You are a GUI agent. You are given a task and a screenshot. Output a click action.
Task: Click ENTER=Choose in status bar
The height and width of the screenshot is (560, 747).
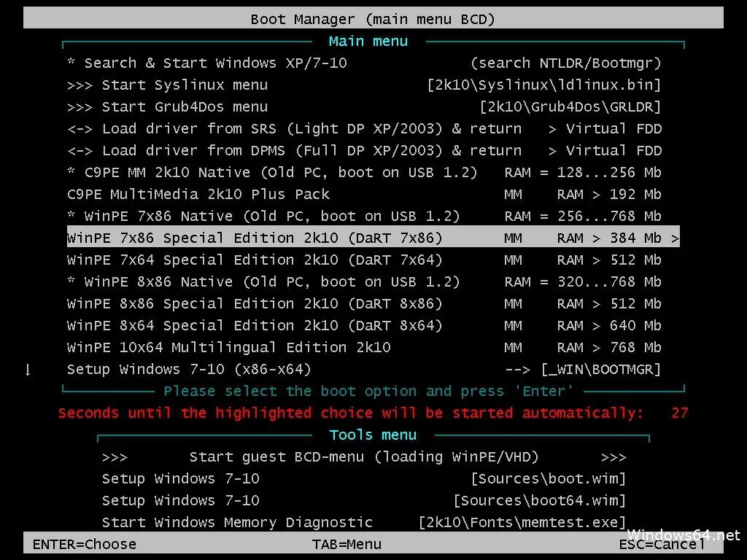[85, 544]
